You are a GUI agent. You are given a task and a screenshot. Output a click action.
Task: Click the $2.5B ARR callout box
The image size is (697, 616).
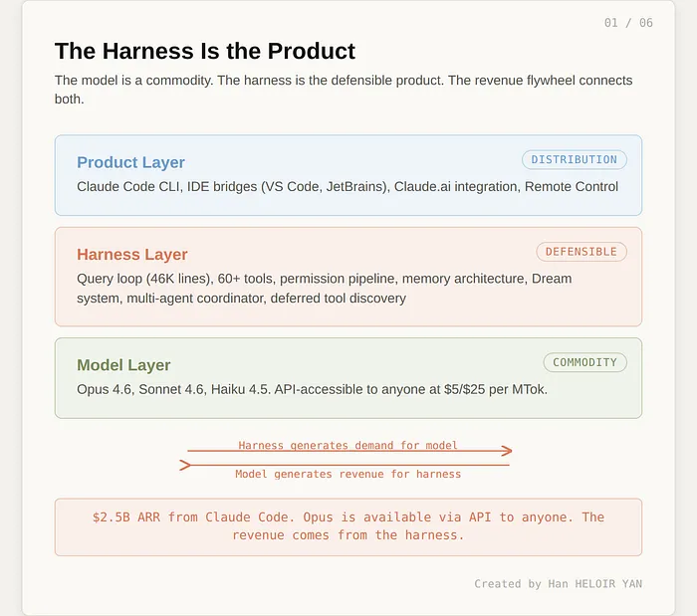(x=348, y=526)
